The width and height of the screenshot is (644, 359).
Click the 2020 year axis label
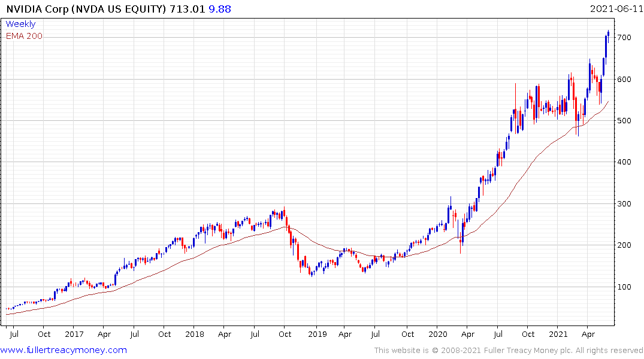click(437, 334)
